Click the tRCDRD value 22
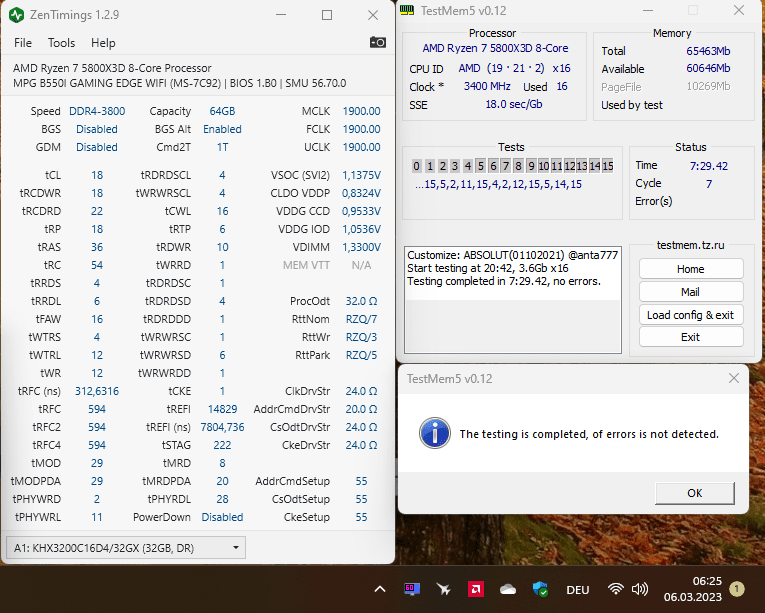The image size is (765, 613). (97, 211)
